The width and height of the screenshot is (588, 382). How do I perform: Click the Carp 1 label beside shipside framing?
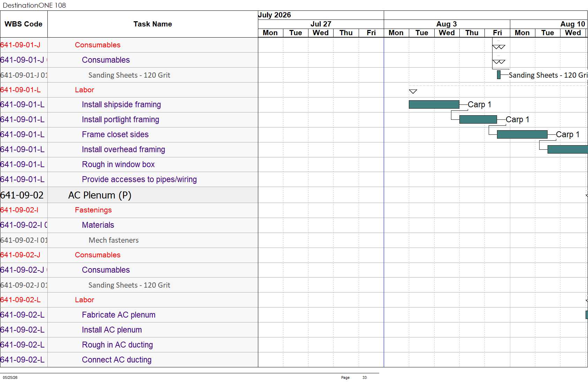click(479, 104)
